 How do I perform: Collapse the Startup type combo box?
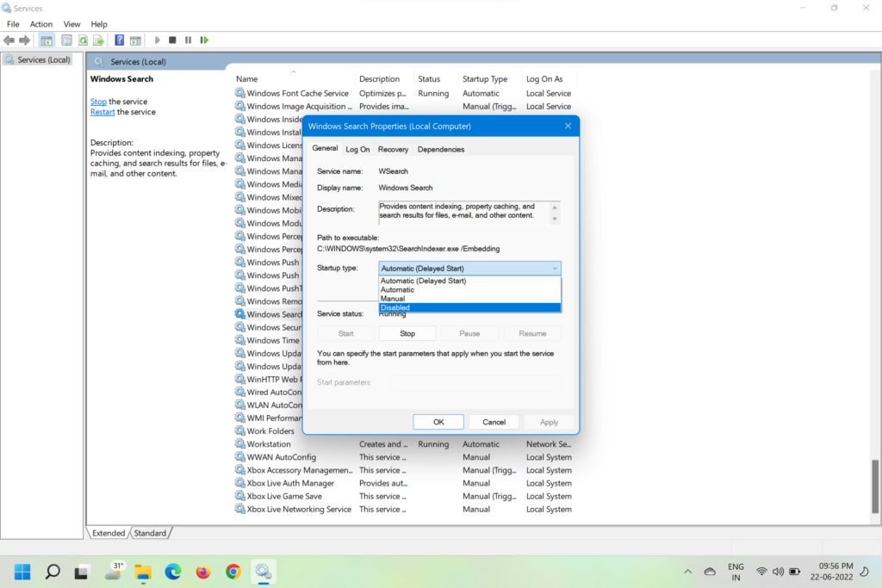click(x=555, y=269)
